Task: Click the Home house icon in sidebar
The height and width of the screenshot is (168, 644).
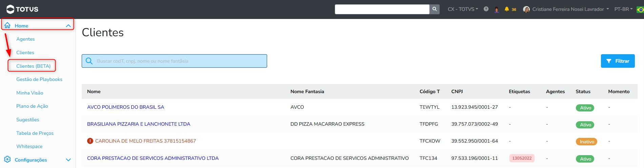Action: pyautogui.click(x=7, y=25)
